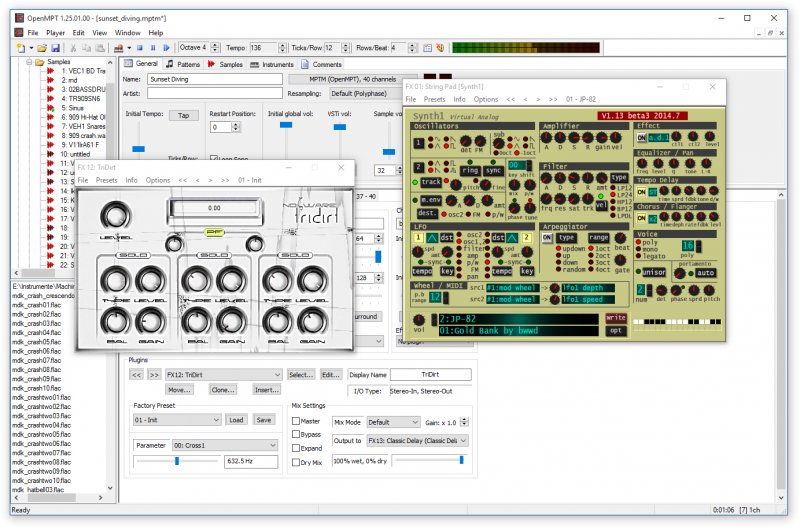This screenshot has width=800, height=528.
Task: Stop playback with the square icon
Action: [x=140, y=48]
